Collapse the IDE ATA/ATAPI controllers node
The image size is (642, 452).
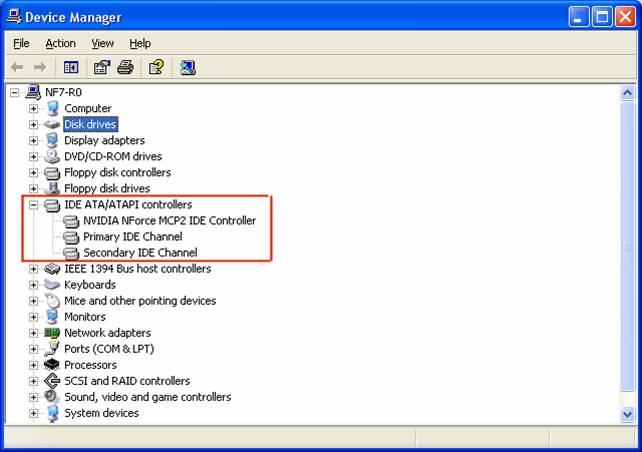(33, 205)
